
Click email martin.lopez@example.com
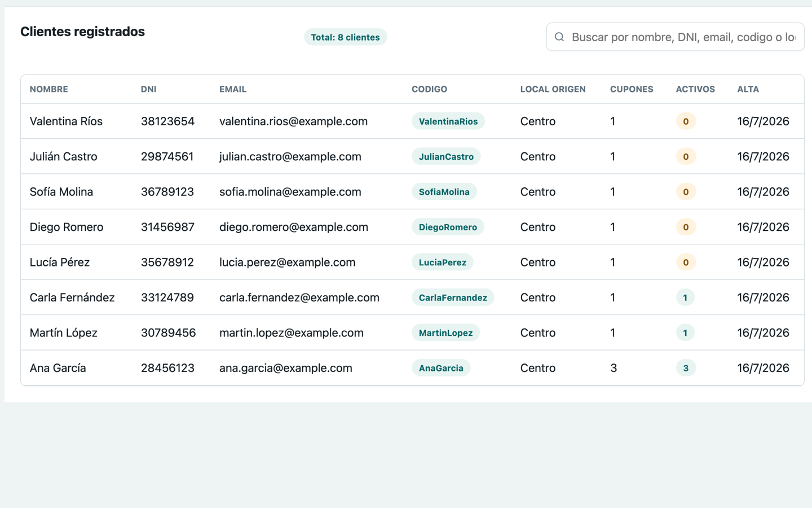292,333
